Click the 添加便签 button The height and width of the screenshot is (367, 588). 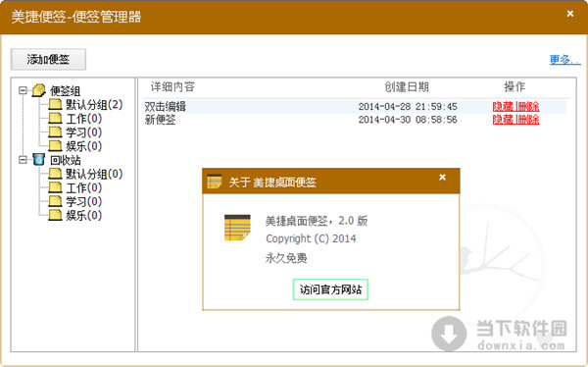tap(48, 59)
